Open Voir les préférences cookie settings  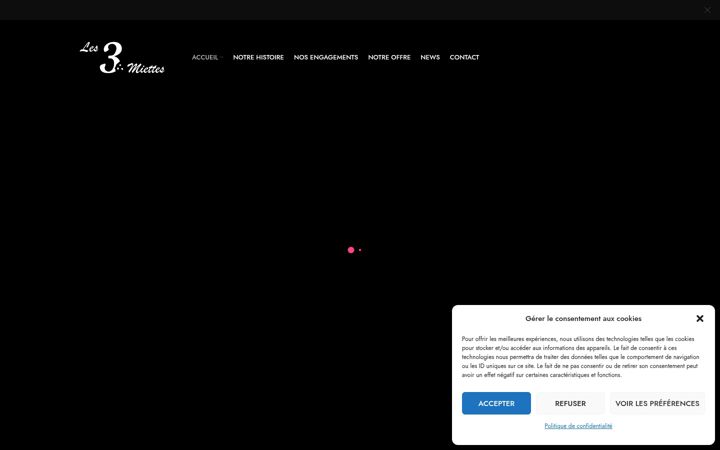pyautogui.click(x=657, y=403)
